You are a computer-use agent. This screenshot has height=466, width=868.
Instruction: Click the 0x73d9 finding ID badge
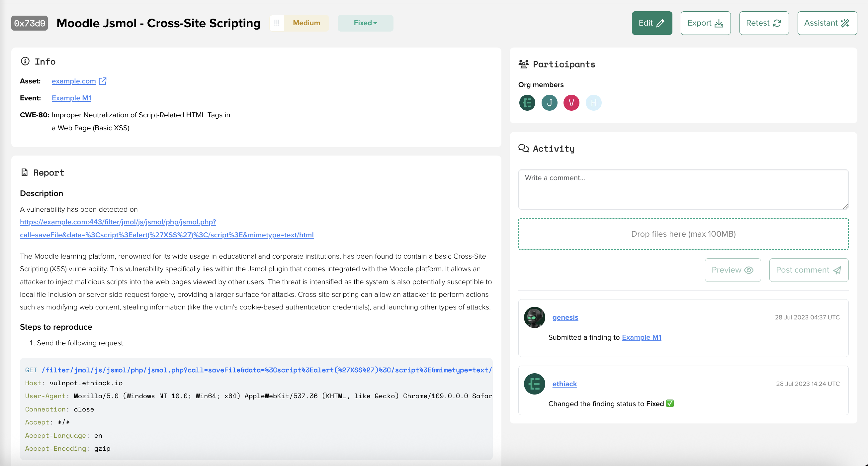point(29,23)
